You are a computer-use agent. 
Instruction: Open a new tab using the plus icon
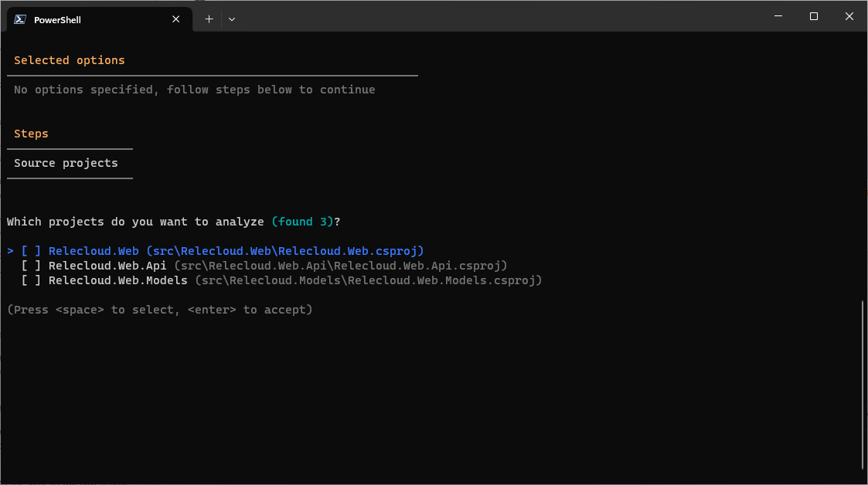click(x=208, y=19)
